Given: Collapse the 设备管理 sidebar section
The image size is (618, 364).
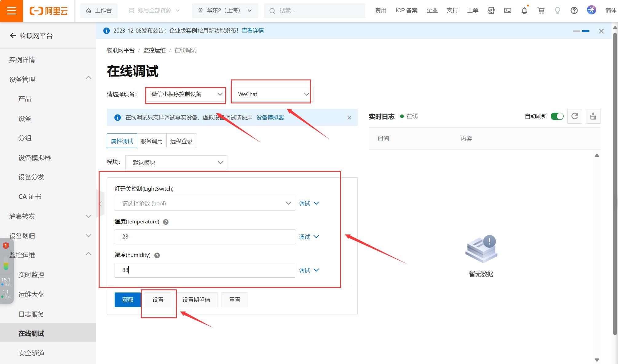Looking at the screenshot, I should click(88, 78).
